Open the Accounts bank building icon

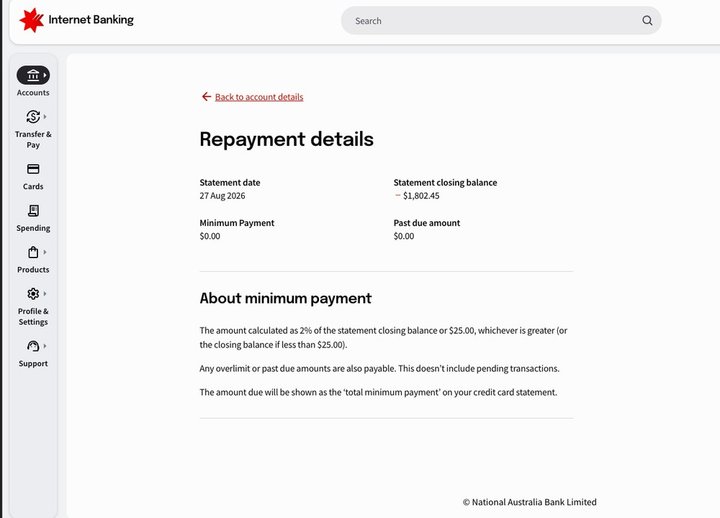pyautogui.click(x=33, y=75)
